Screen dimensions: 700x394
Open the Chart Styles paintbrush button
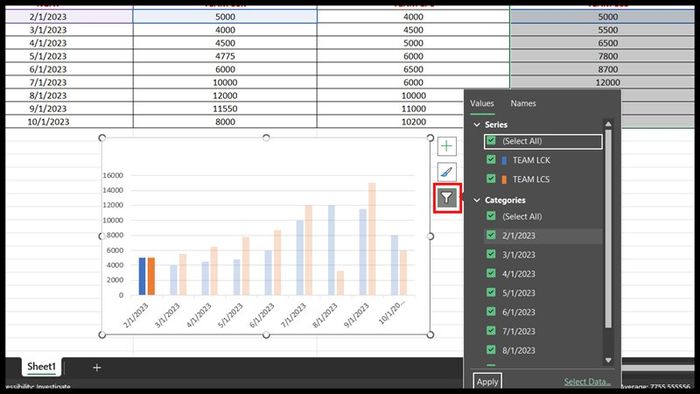click(446, 172)
